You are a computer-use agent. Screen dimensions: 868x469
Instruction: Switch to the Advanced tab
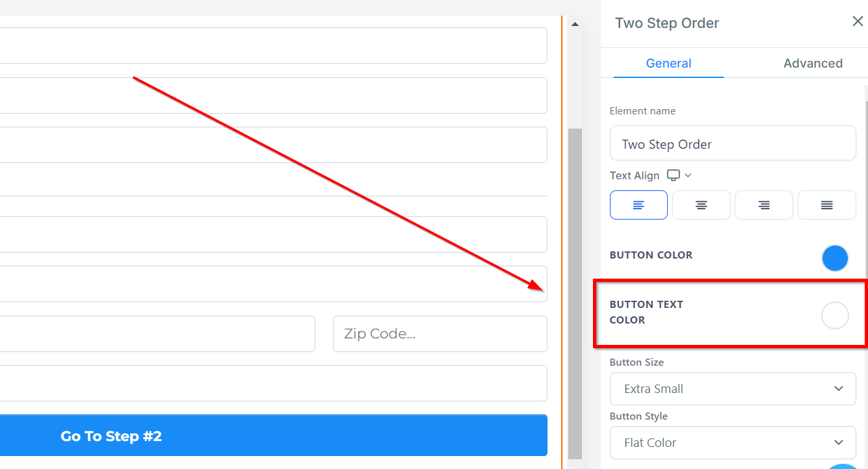[x=813, y=63]
